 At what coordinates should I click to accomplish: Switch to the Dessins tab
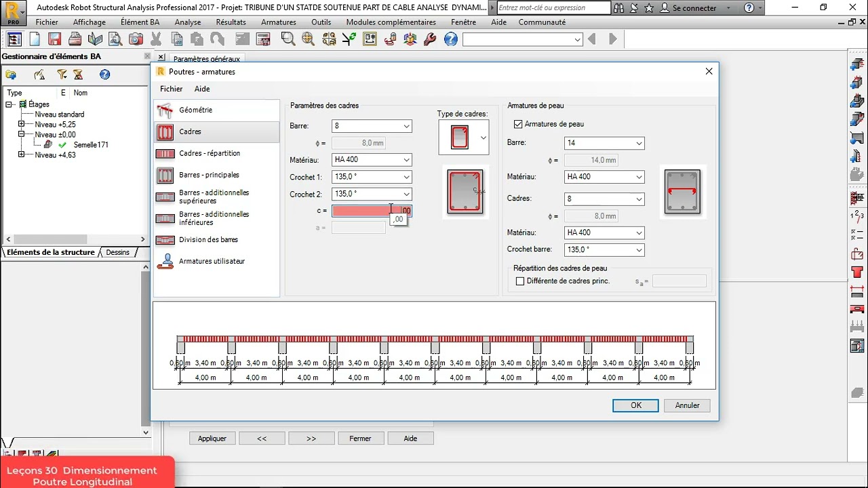(117, 252)
